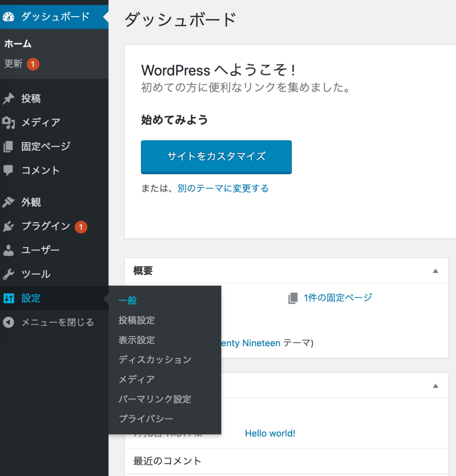This screenshot has width=456, height=476.
Task: Click the 最近のコメント heading
Action: [167, 461]
